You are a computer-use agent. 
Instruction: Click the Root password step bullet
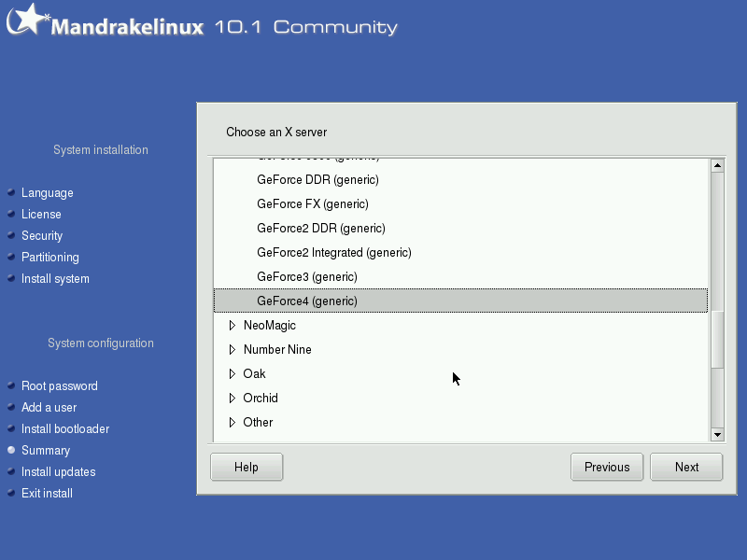point(11,385)
